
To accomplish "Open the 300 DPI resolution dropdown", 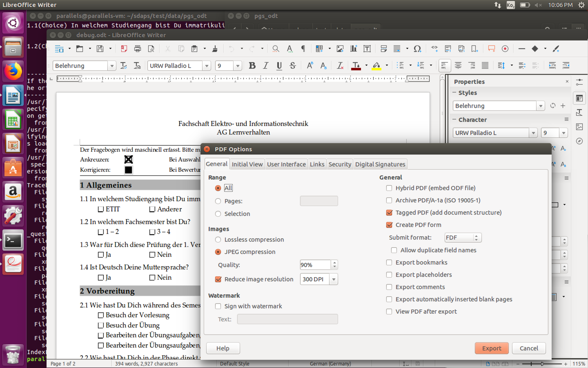I will (x=334, y=279).
